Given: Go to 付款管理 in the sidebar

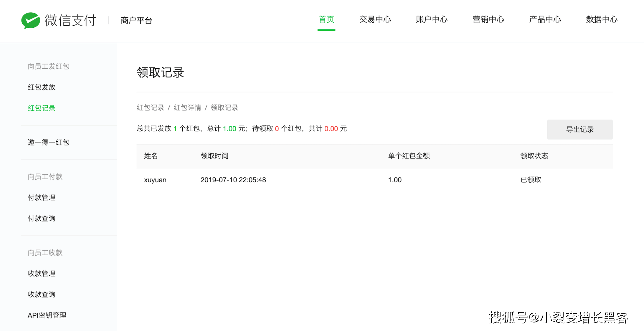Looking at the screenshot, I should point(42,198).
